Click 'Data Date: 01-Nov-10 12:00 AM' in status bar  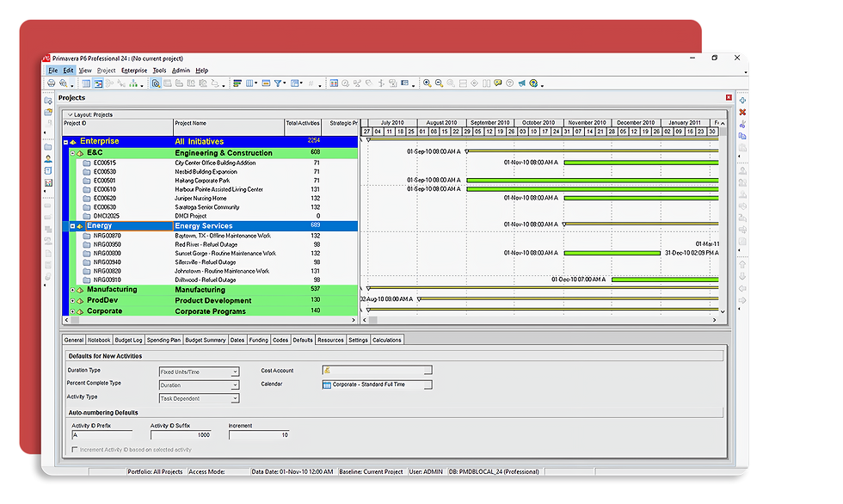tap(292, 472)
